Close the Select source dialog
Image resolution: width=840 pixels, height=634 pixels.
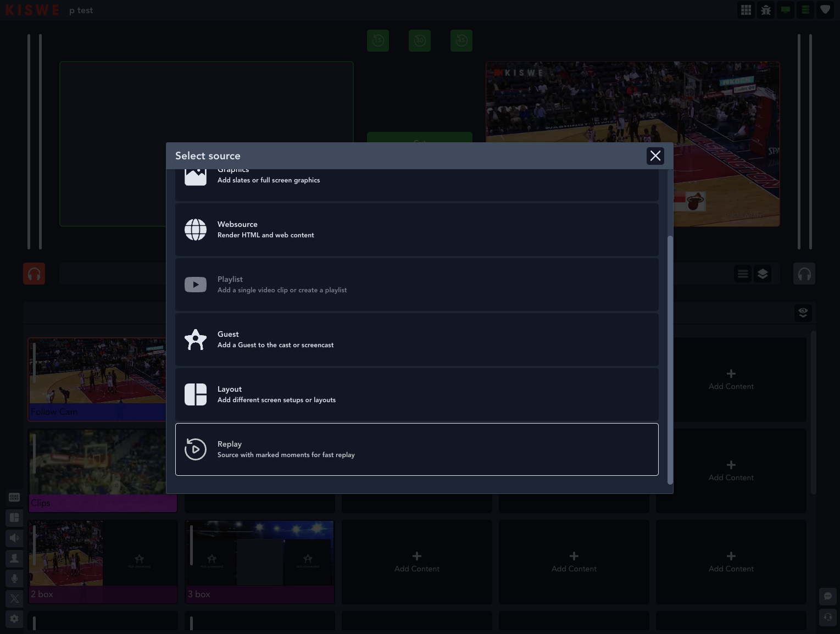click(x=655, y=155)
